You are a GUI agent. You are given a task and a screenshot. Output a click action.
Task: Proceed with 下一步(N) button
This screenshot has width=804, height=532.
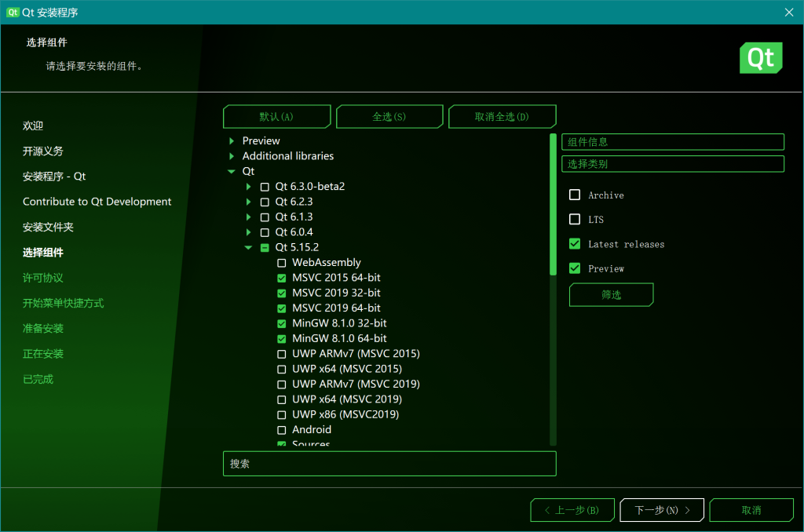point(662,510)
